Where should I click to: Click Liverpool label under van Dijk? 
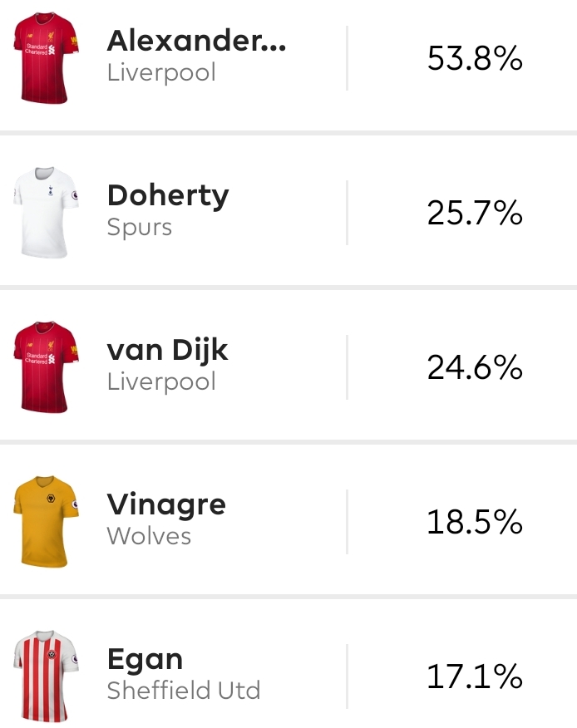point(161,382)
